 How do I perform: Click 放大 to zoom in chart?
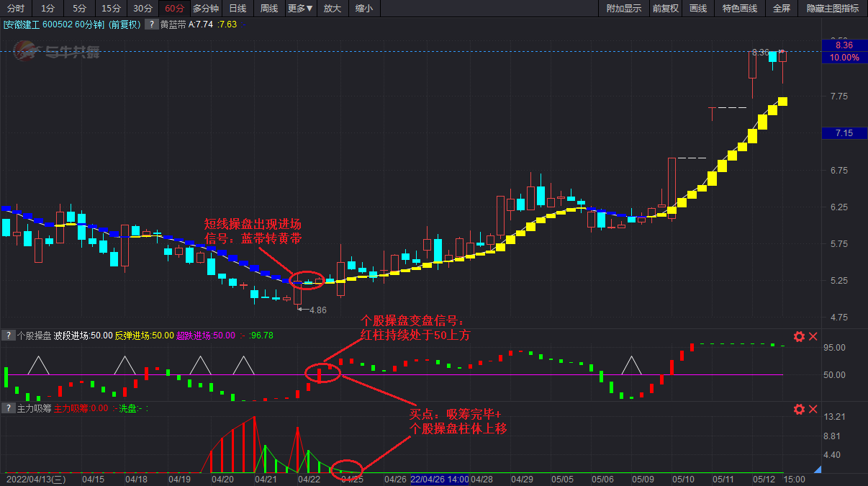[x=332, y=9]
